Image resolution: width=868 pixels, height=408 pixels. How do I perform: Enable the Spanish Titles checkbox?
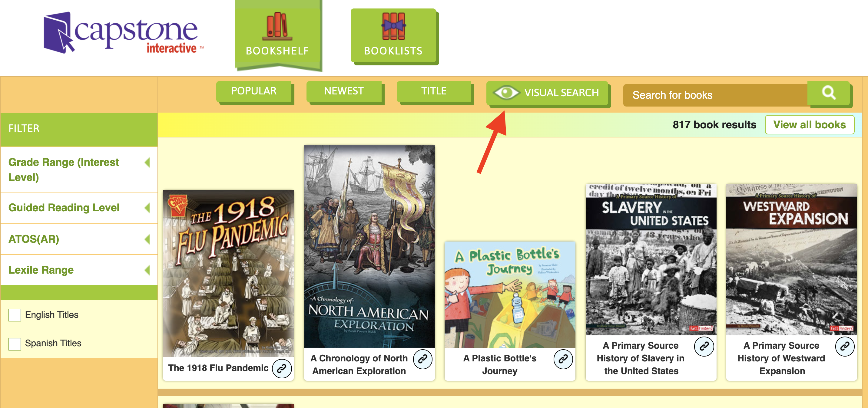15,344
